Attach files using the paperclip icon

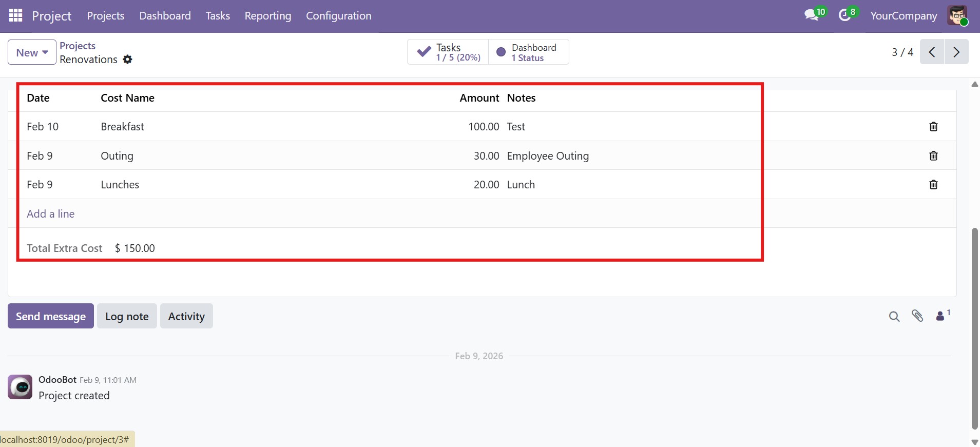pos(917,316)
